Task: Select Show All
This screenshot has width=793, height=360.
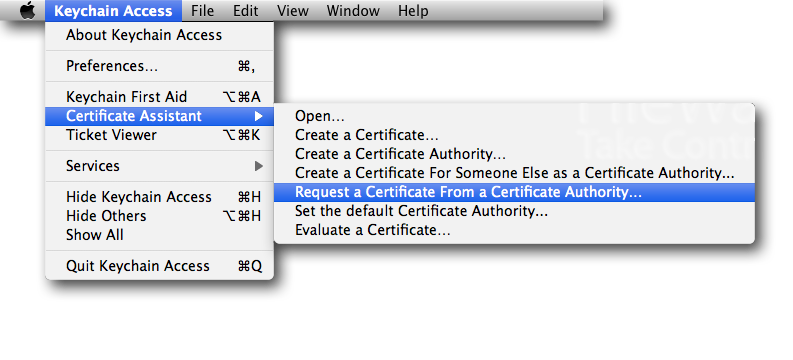Action: coord(159,235)
